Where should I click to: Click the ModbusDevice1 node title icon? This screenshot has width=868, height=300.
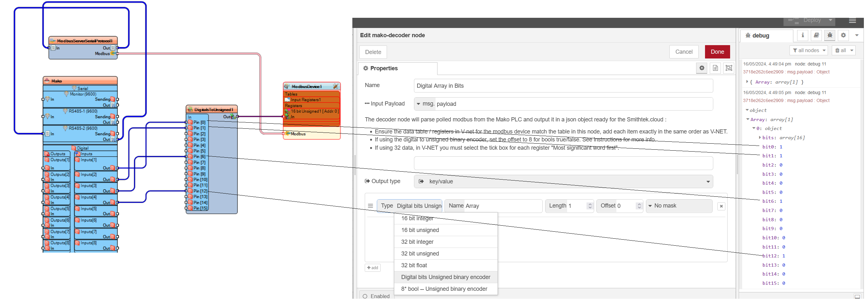pos(287,87)
